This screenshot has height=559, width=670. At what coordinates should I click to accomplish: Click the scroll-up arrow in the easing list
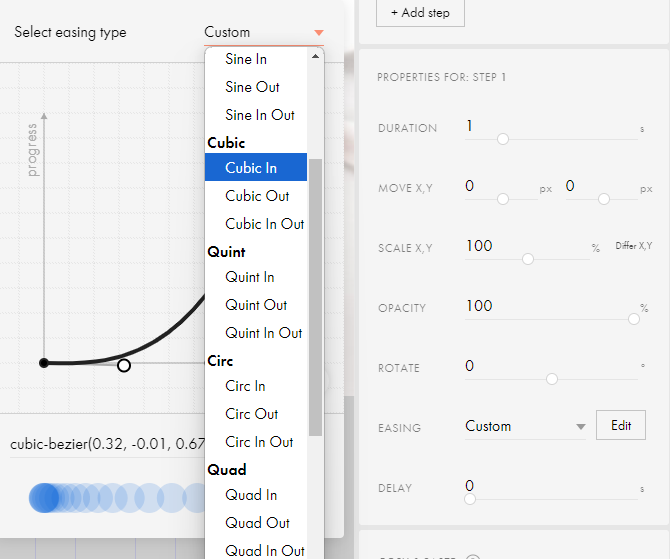tap(315, 56)
